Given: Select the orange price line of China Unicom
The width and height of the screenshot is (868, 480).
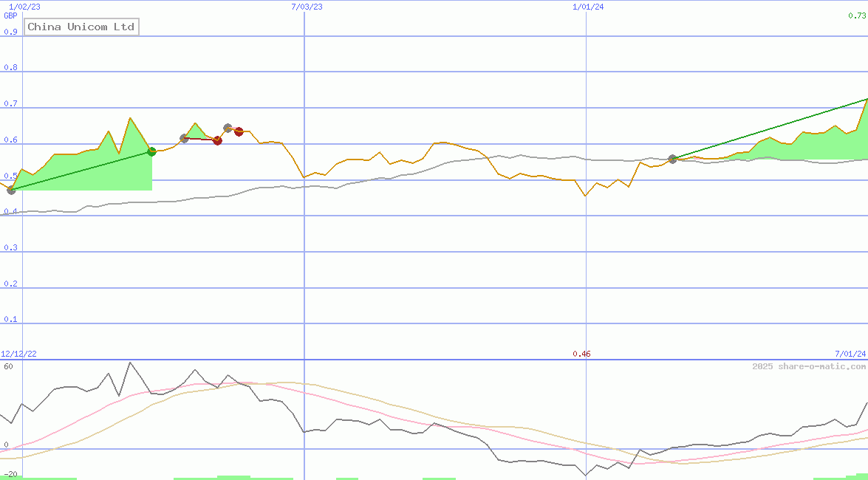Looking at the screenshot, I should pos(443,144).
